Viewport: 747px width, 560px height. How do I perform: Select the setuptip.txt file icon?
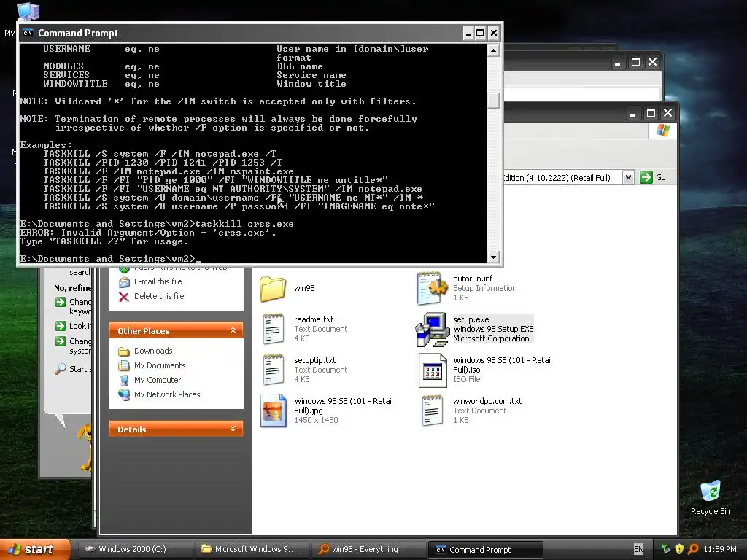coord(273,370)
